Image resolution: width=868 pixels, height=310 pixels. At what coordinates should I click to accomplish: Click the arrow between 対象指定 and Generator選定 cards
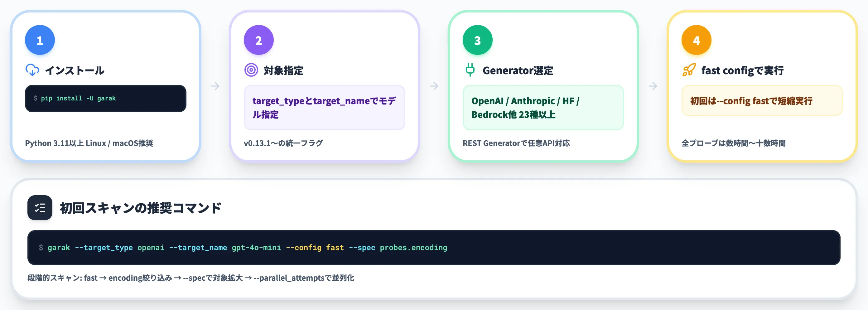tap(434, 86)
